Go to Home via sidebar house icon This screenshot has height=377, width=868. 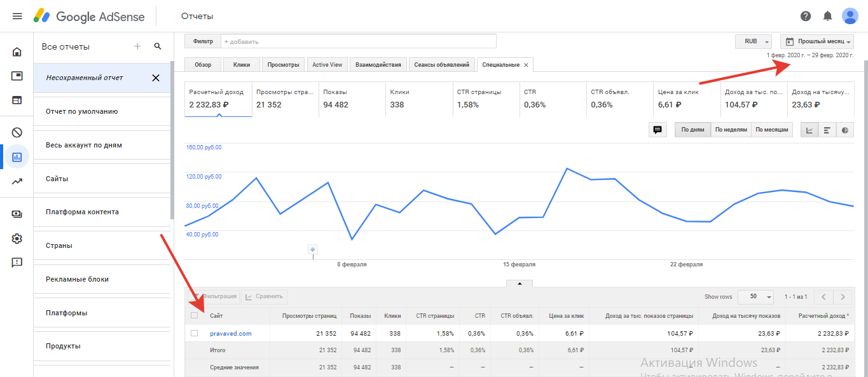(x=17, y=52)
